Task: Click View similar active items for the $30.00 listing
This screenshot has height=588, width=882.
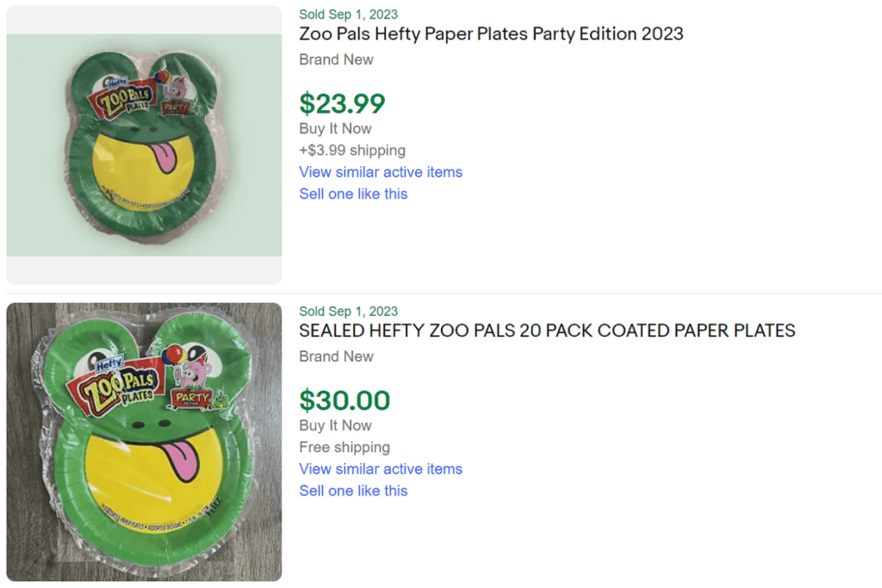Action: [381, 469]
